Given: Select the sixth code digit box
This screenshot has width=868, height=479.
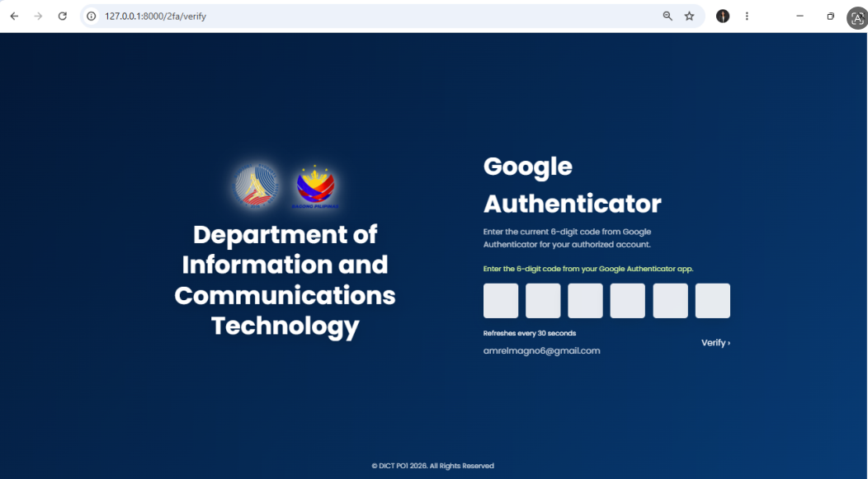Looking at the screenshot, I should tap(713, 301).
